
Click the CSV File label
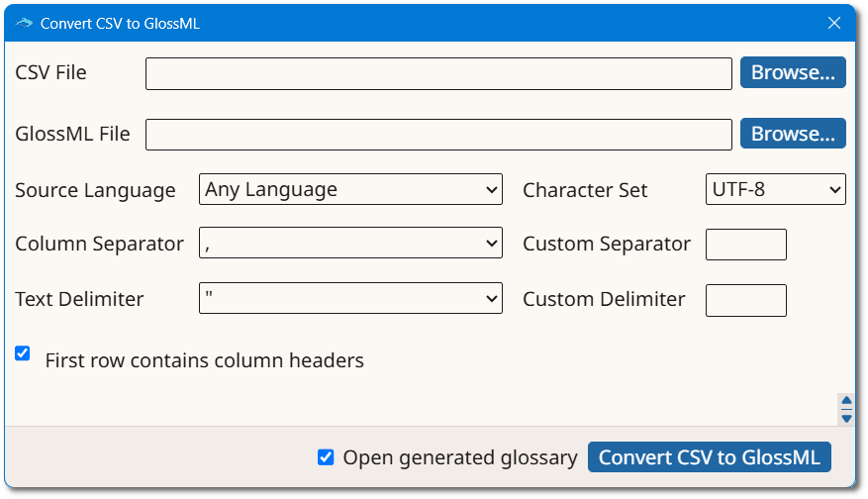tap(50, 72)
